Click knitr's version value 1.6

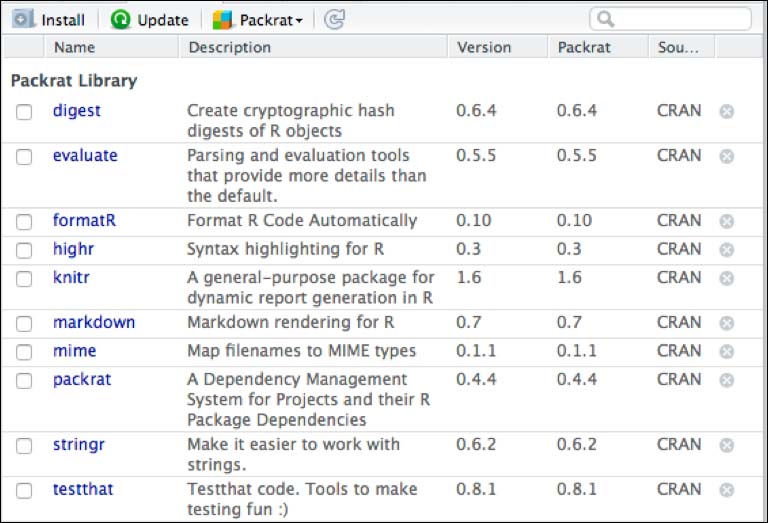click(x=469, y=278)
